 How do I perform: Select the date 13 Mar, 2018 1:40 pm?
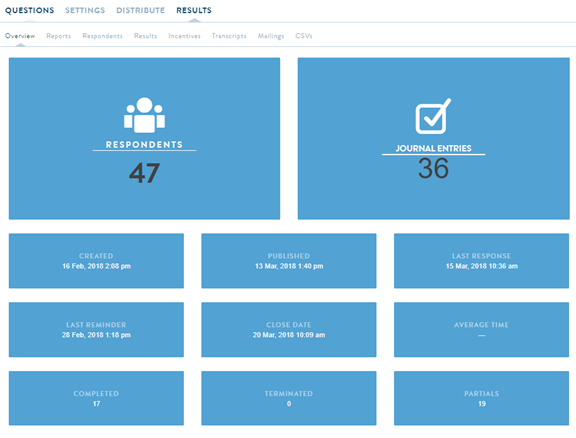coord(289,266)
